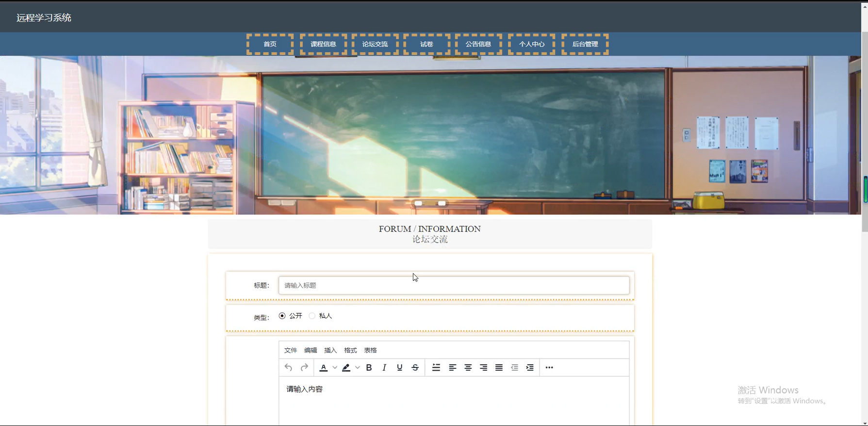Align text right
Viewport: 868px width, 426px height.
(484, 367)
